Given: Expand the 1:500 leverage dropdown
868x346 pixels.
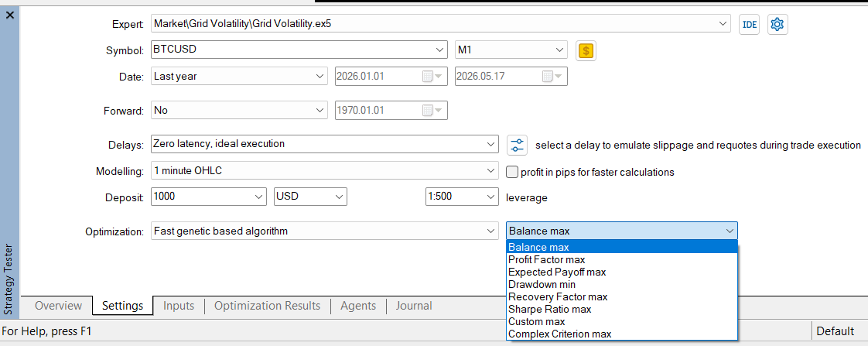Looking at the screenshot, I should click(490, 197).
